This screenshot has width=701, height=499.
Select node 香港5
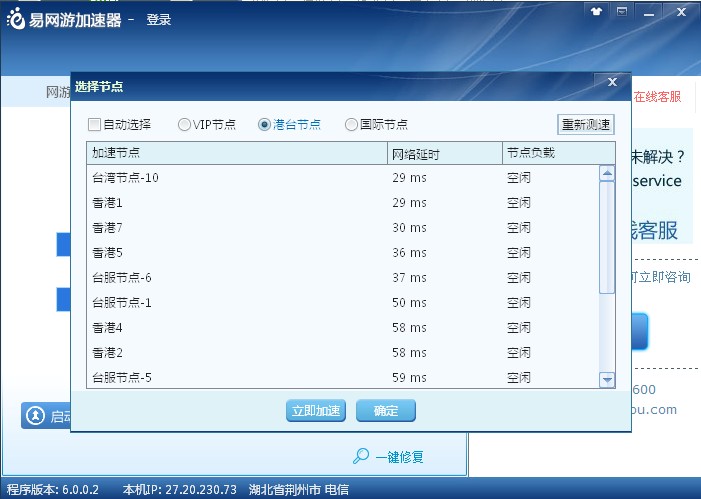(342, 253)
